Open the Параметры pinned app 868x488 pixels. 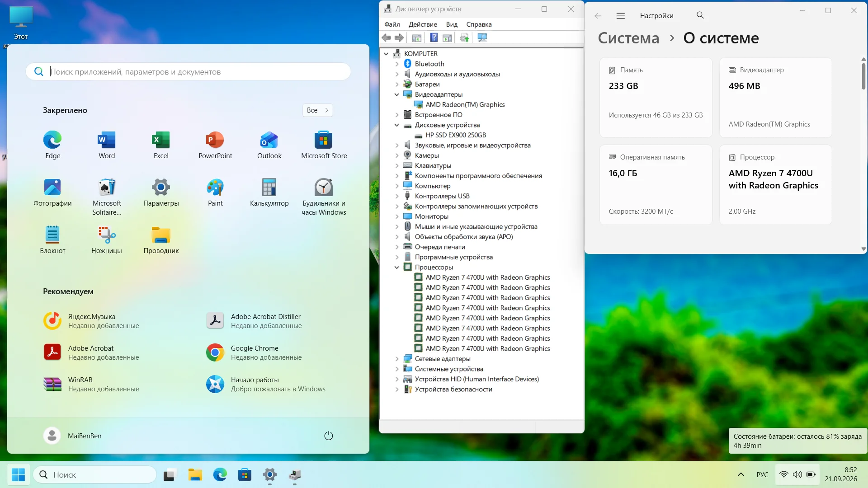coord(161,192)
